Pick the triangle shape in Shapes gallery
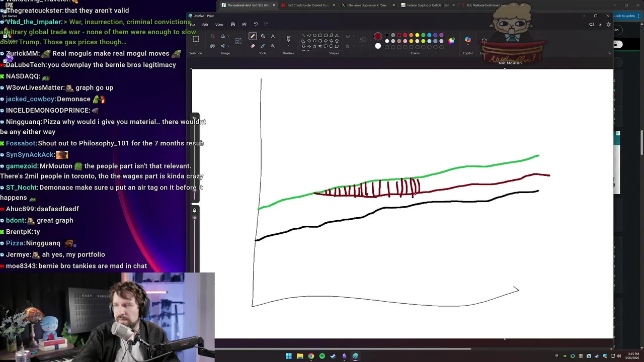 (x=337, y=36)
